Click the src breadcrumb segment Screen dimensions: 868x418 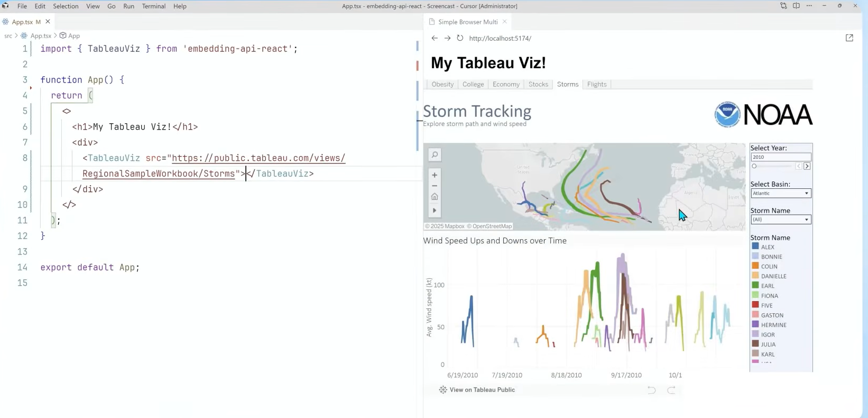tap(8, 35)
